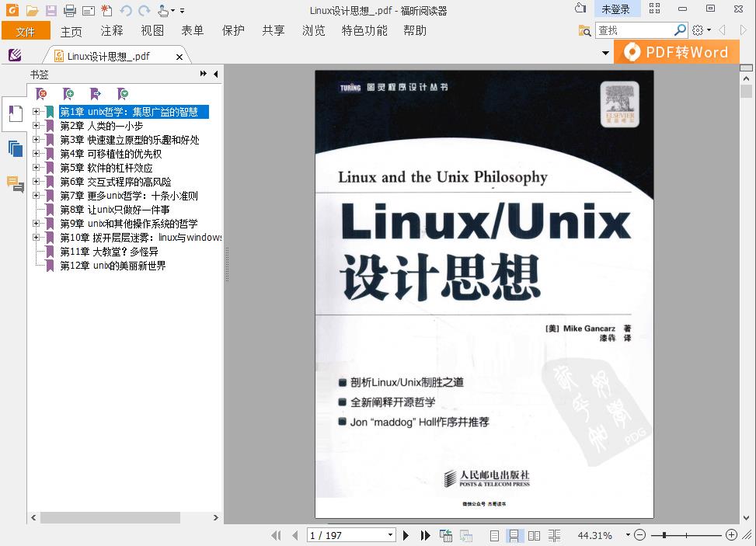The height and width of the screenshot is (546, 756).
Task: Delete the selected bookmark with the red-x bookmark icon
Action: click(x=41, y=93)
